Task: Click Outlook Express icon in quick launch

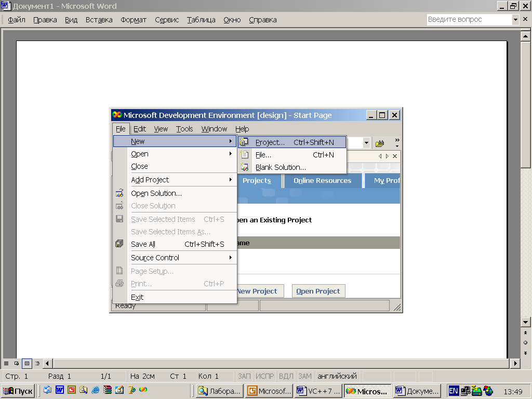Action: 47,390
